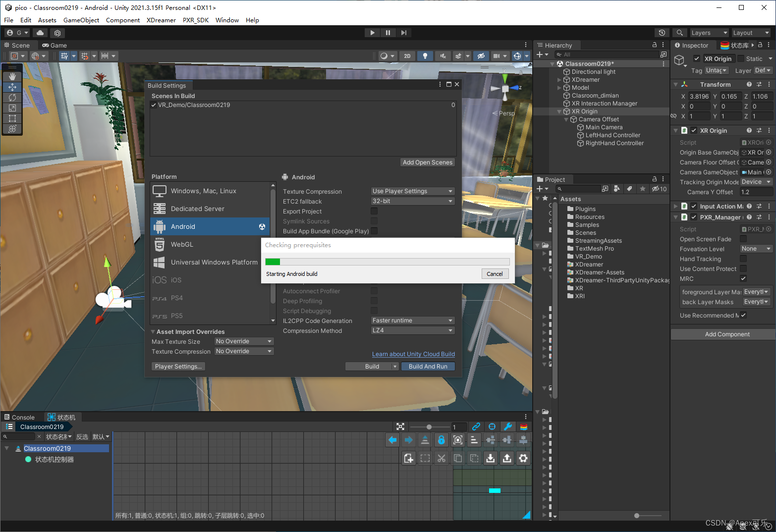Open the Learn about Unity Cloud Build link
Viewport: 776px width, 532px height.
click(x=413, y=354)
